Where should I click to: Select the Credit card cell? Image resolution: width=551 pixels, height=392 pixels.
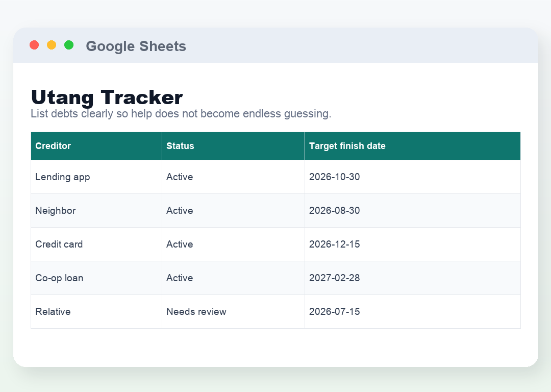pos(96,244)
